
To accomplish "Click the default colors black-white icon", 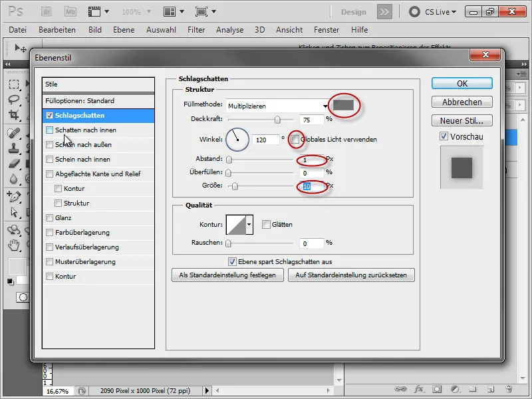I will pyautogui.click(x=11, y=281).
